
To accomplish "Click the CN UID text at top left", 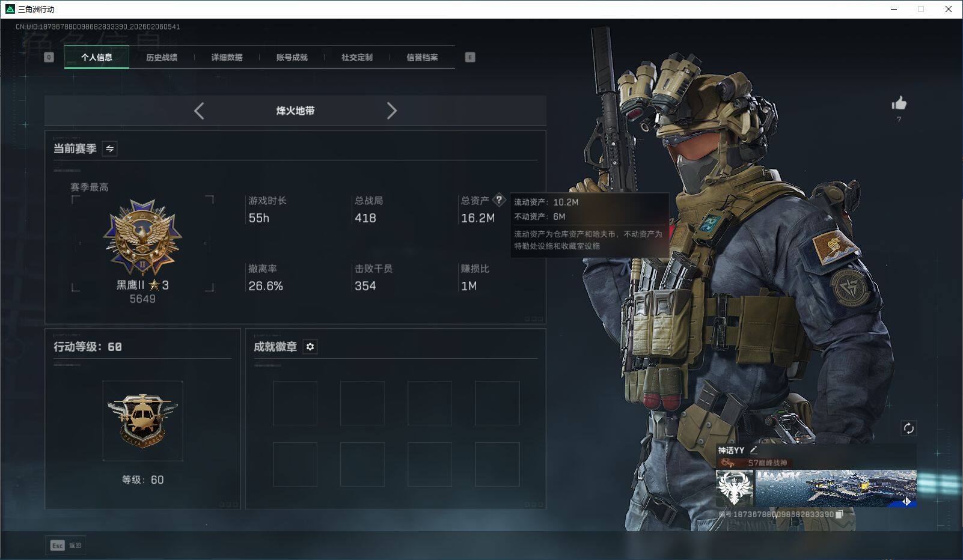I will tap(98, 26).
